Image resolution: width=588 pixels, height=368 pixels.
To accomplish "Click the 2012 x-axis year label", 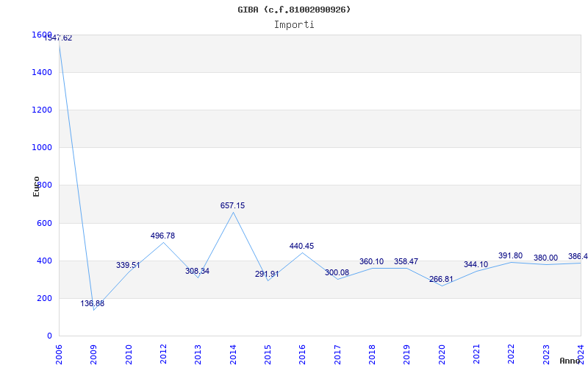I will tap(163, 354).
